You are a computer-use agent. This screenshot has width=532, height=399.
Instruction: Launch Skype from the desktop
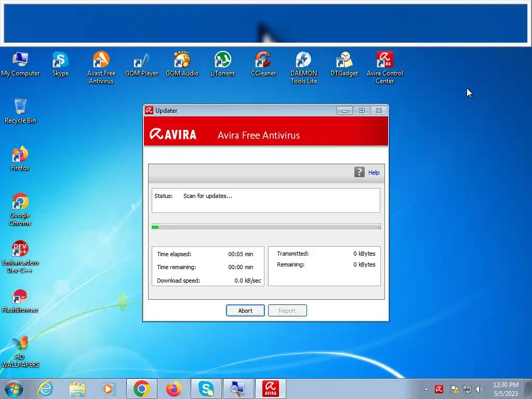[x=61, y=64]
